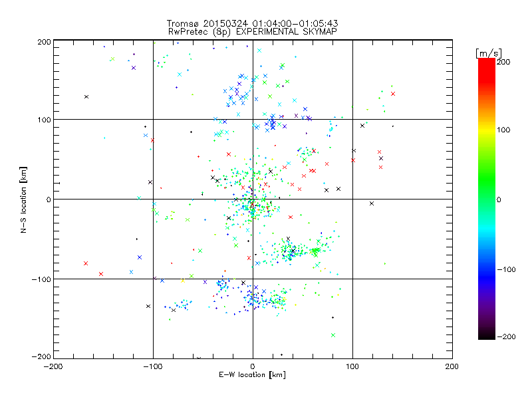Click the subtitle 'RwPretec (8p) EXPERIMENTAL SKYMAP'
The width and height of the screenshot is (532, 399).
(252, 31)
